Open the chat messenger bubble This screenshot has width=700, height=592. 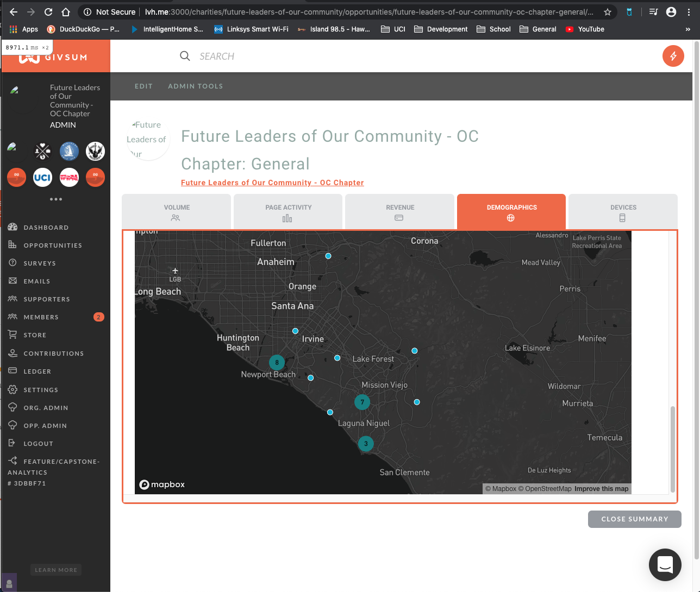[x=665, y=565]
